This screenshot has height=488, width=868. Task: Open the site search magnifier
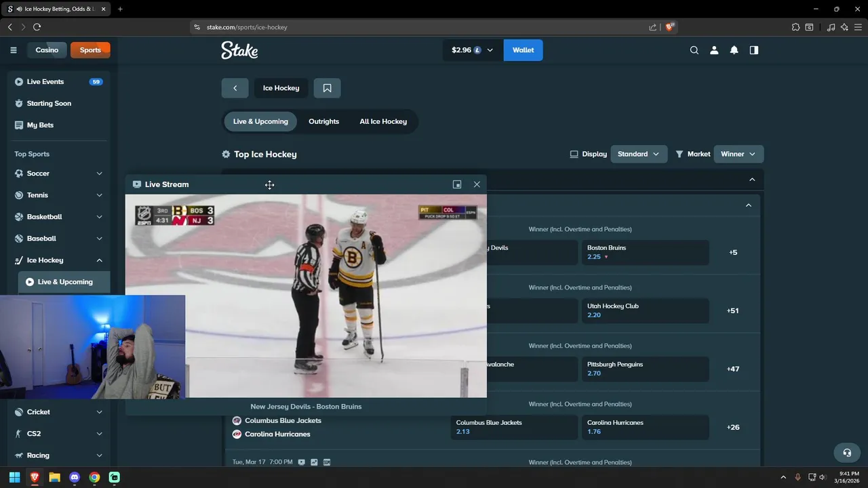click(x=694, y=50)
